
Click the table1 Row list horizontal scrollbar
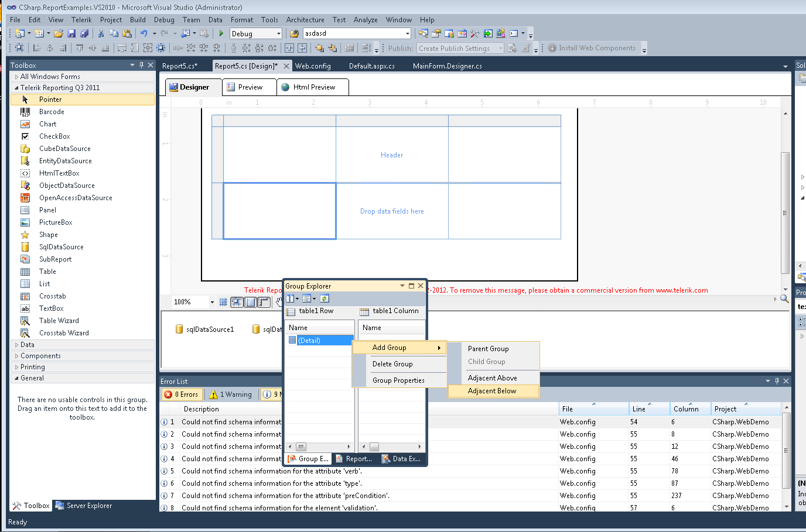point(320,447)
